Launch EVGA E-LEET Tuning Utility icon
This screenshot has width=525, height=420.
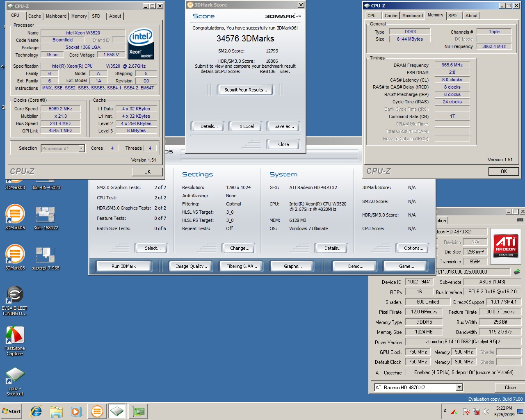tap(15, 301)
